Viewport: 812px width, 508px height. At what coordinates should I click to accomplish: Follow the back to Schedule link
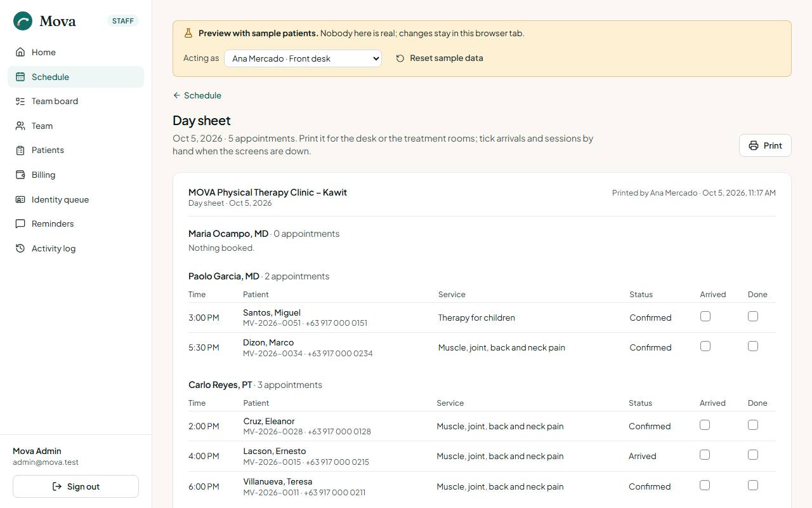197,95
